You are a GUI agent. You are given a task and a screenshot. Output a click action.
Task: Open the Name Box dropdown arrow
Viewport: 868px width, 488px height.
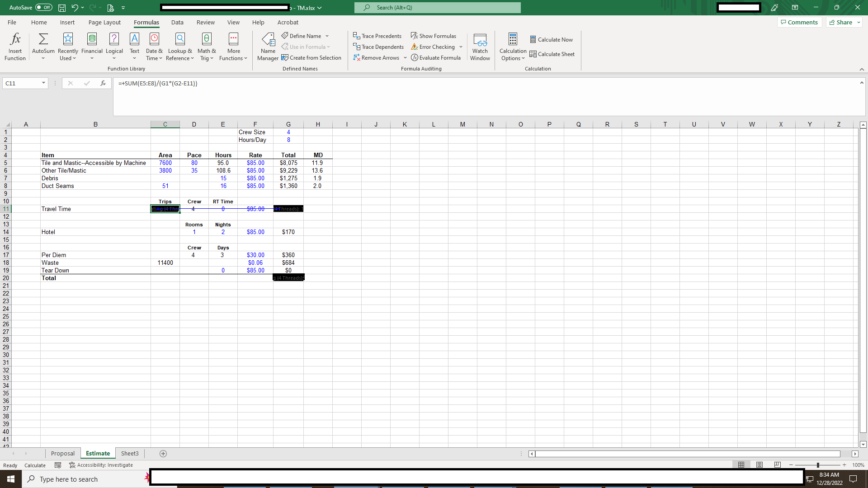pyautogui.click(x=43, y=83)
